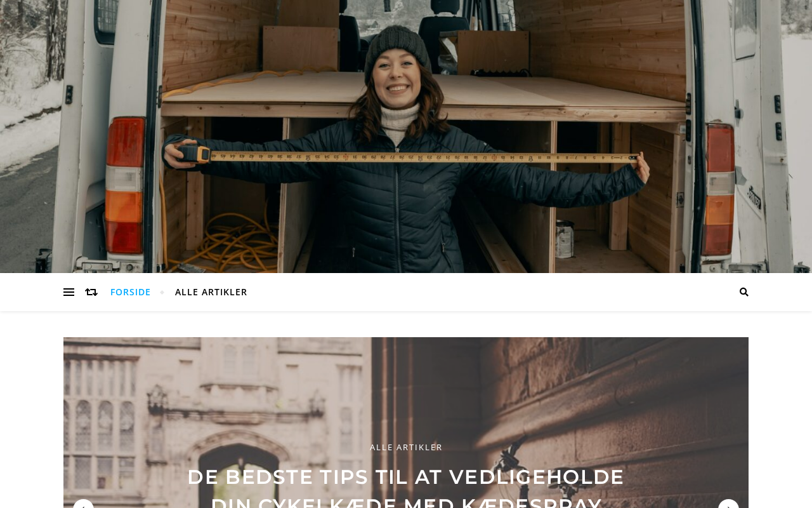Open the search magnifier icon
This screenshot has height=508, width=812.
(x=744, y=292)
